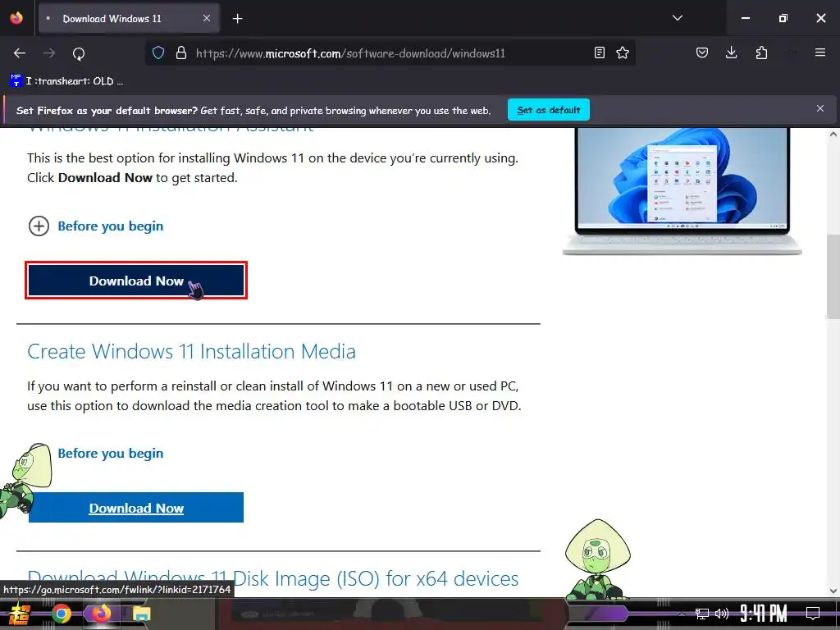The height and width of the screenshot is (630, 840).
Task: Open the Start menu icon in taskbar
Action: [x=19, y=614]
